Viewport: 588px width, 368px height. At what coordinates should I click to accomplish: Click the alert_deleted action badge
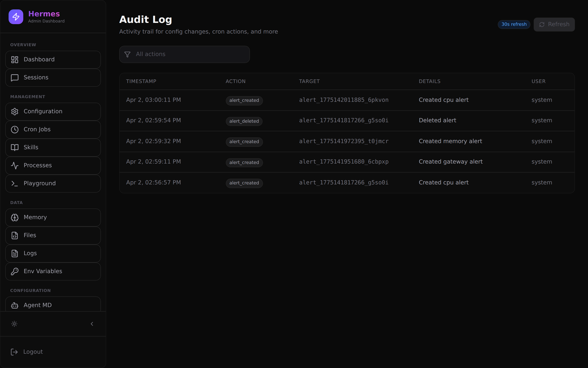244,121
